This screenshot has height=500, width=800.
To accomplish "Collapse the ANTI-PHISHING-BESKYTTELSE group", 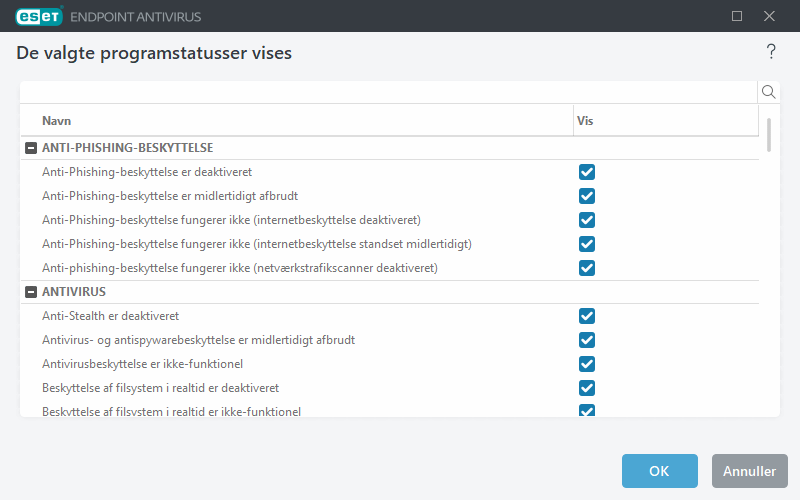I will (31, 148).
